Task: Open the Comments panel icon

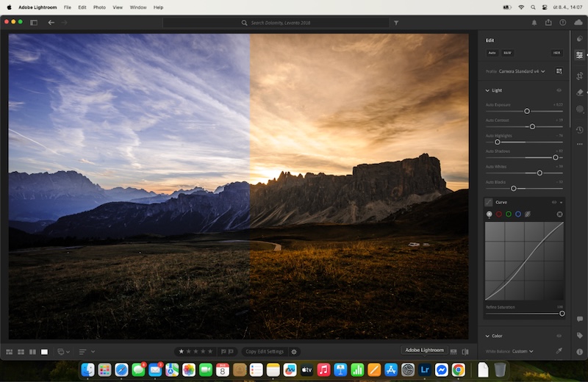Action: (580, 319)
